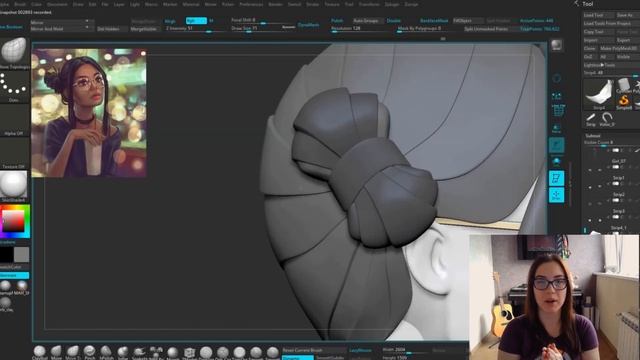
Task: Select the ClayBuildup brush on the bottom shelf
Action: (x=40, y=351)
